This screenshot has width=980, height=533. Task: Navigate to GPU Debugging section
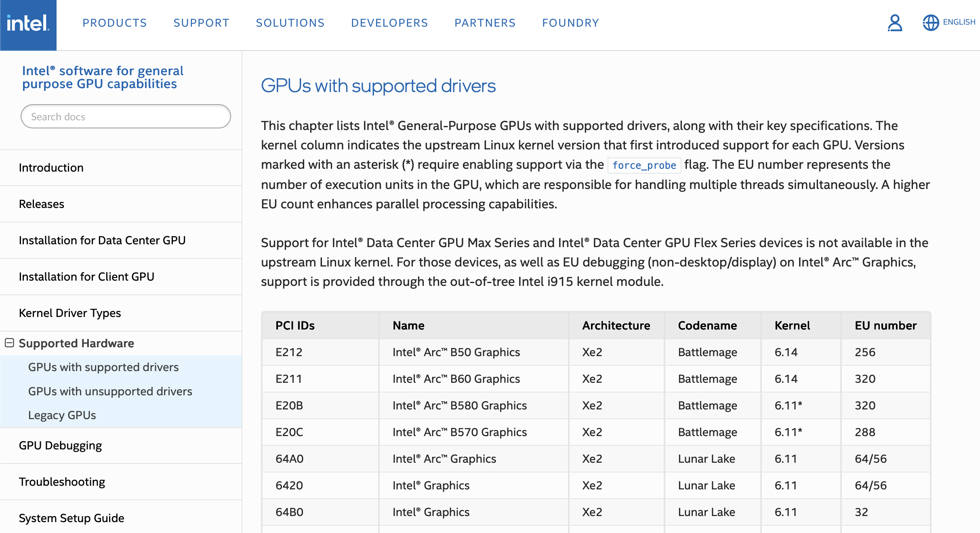[60, 445]
